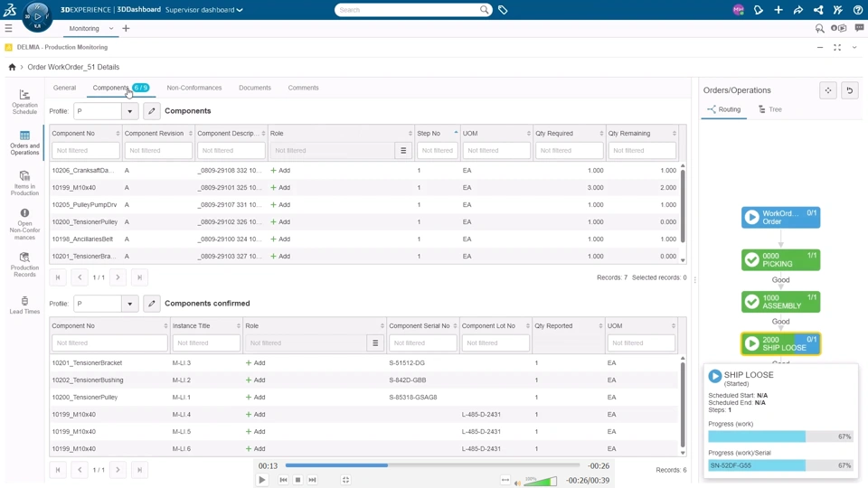The image size is (868, 488).
Task: Switch to the Routing view tab
Action: [724, 109]
